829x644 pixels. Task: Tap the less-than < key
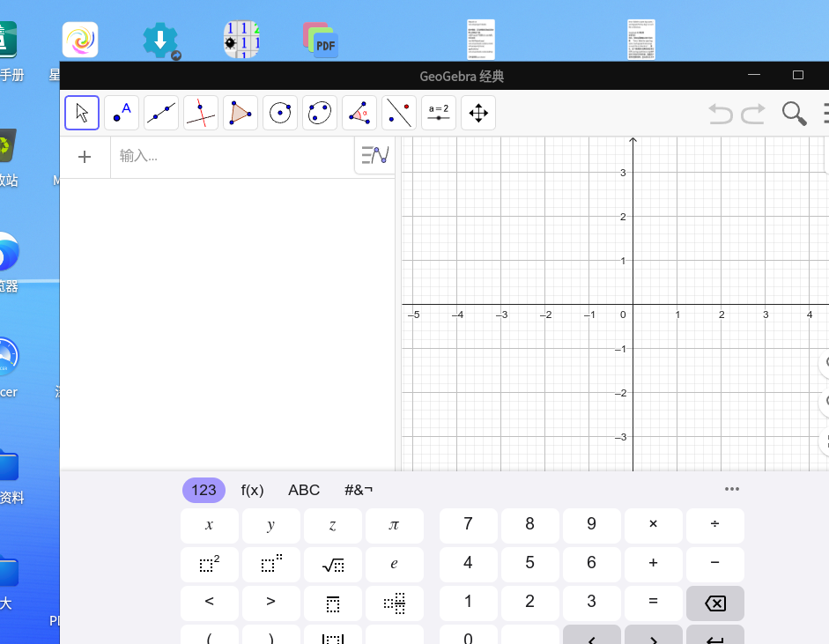[210, 603]
